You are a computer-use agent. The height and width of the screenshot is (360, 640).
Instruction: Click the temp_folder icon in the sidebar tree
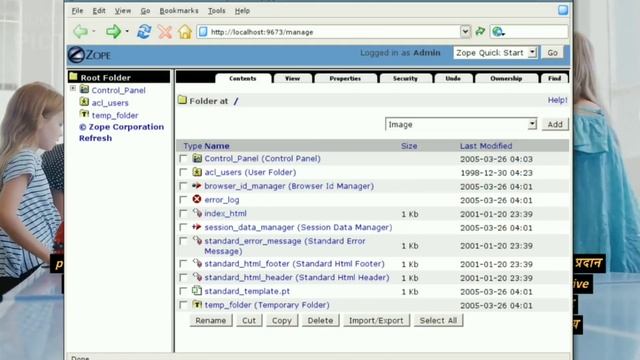click(84, 114)
